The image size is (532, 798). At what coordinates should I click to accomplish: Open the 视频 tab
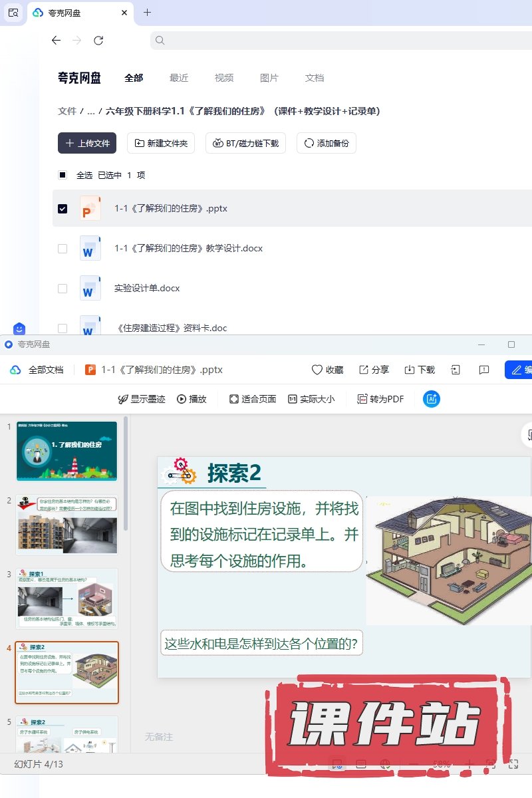pyautogui.click(x=224, y=78)
